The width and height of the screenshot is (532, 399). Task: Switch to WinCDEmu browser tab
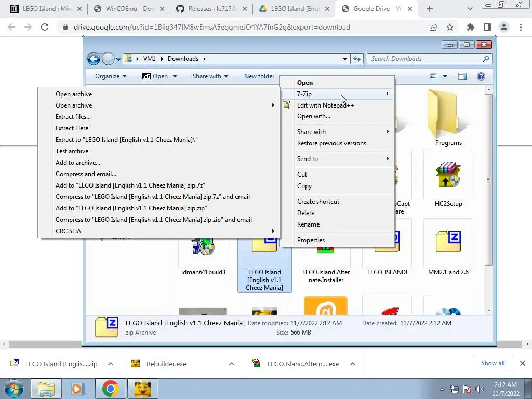point(129,9)
